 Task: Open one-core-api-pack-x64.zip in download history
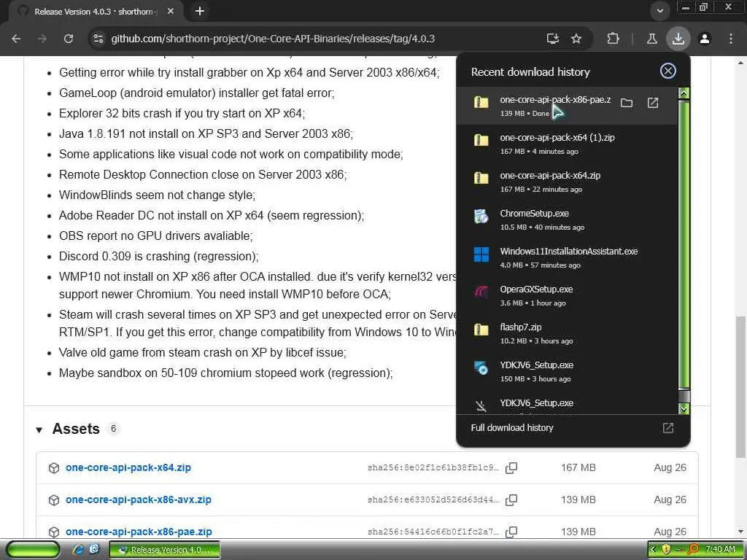[567, 182]
